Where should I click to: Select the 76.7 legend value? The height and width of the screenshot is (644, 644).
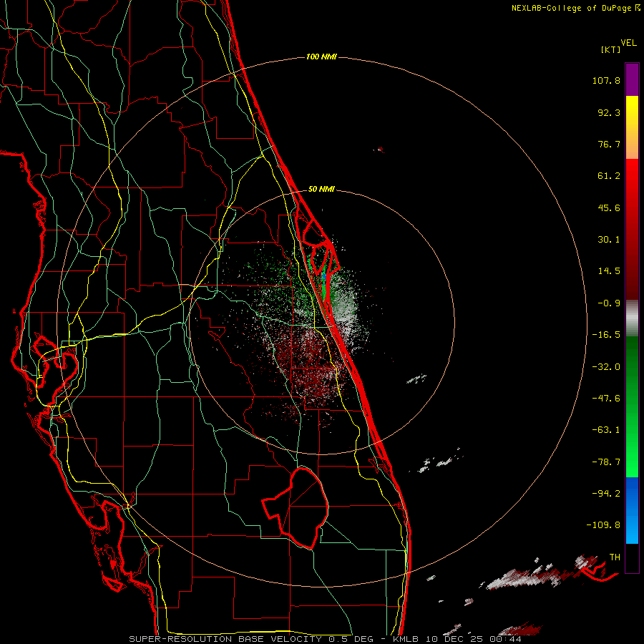[x=609, y=144]
